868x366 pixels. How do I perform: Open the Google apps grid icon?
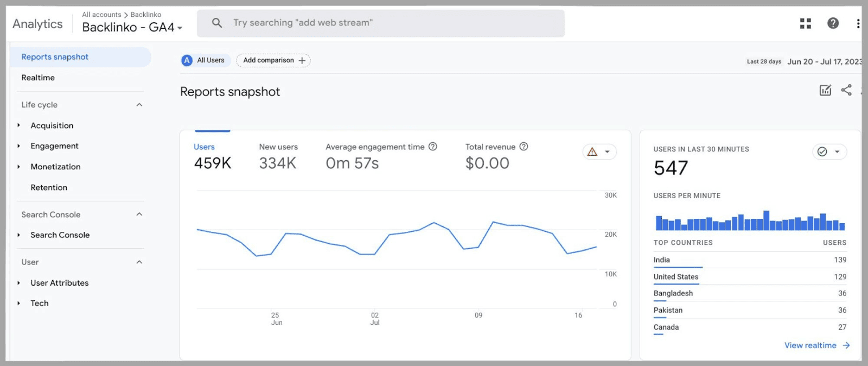coord(806,23)
